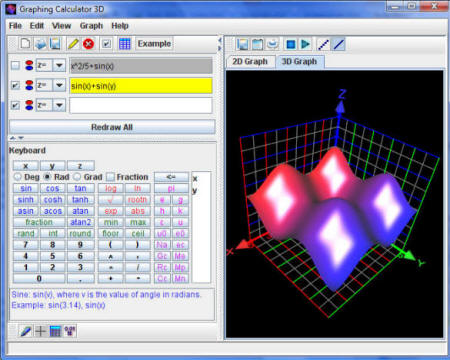This screenshot has width=450, height=360.
Task: Click the Example button
Action: (154, 44)
